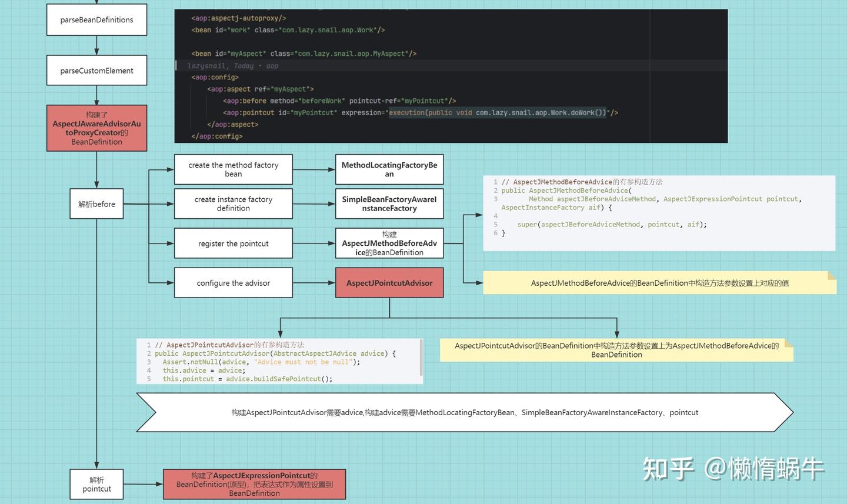The image size is (847, 504).
Task: Click the SimpleBeanFactoryAwareInstanceFactory box
Action: (389, 203)
